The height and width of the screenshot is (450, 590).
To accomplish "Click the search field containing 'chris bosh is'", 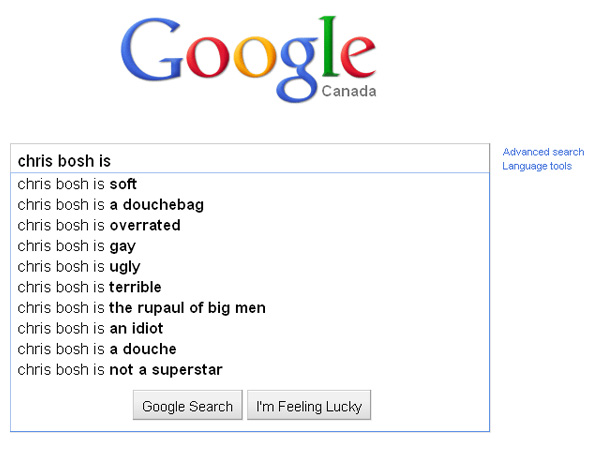I will (250, 159).
